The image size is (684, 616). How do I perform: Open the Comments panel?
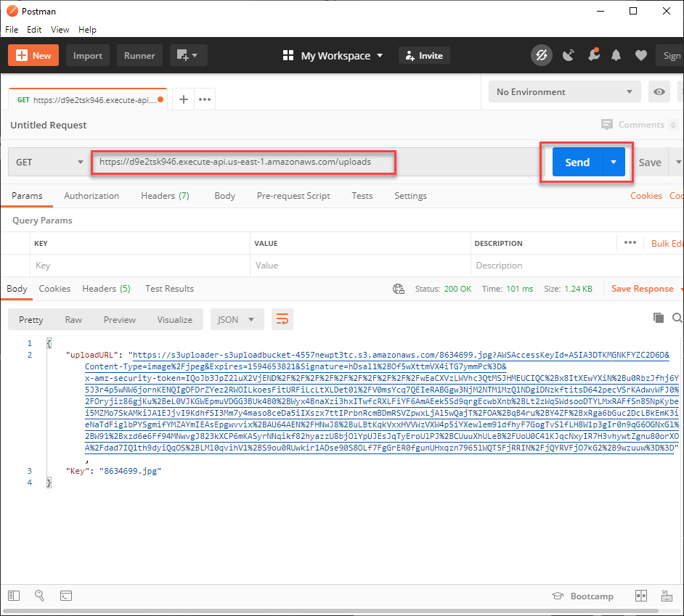(x=638, y=125)
